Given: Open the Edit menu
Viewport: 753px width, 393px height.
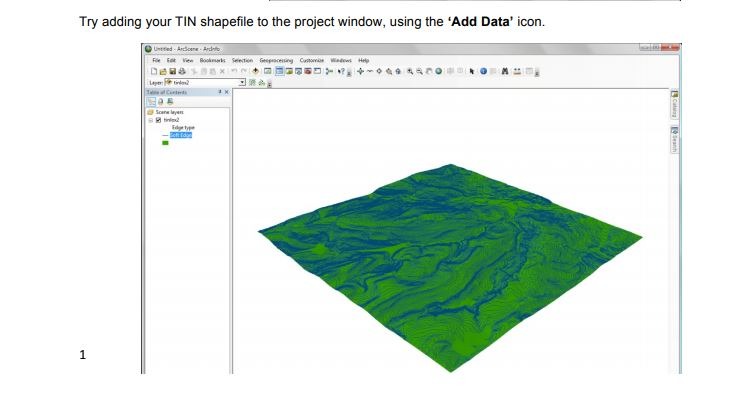Looking at the screenshot, I should [171, 61].
